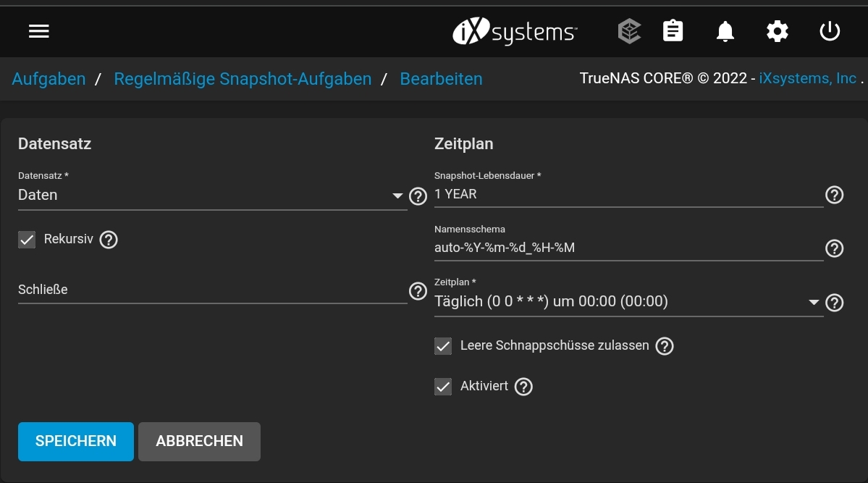Show help for Snapshot-Lebensdauer field

834,195
